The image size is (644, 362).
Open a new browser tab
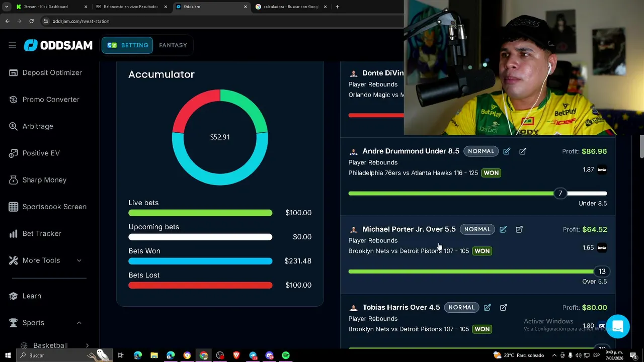337,7
